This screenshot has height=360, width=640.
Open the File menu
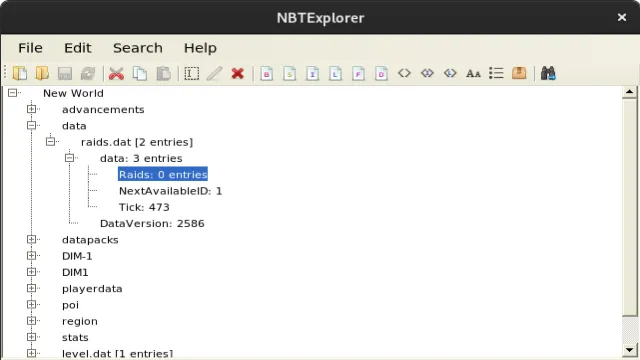(30, 48)
